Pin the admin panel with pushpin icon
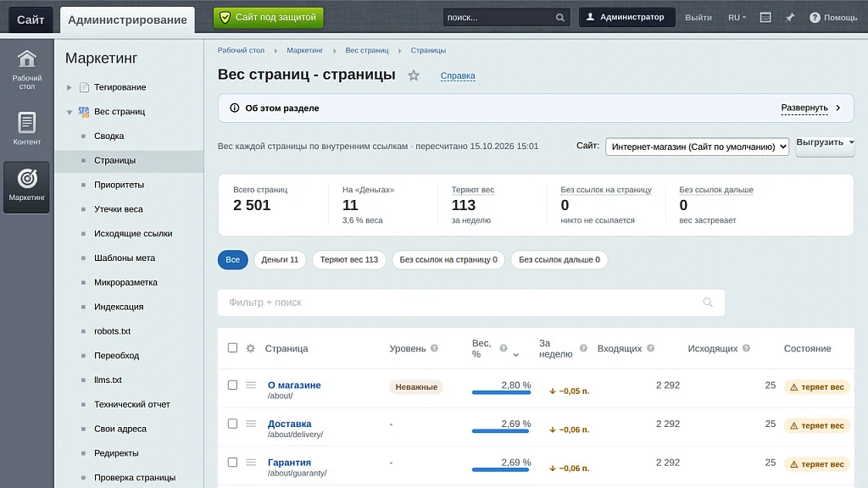The image size is (868, 488). click(x=790, y=17)
